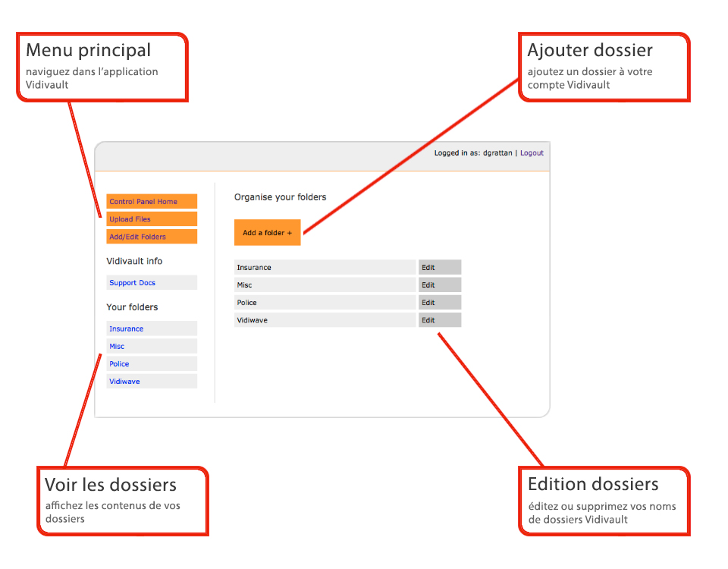Screen dimensions: 728x569
Task: Click the Logout link
Action: (x=531, y=153)
